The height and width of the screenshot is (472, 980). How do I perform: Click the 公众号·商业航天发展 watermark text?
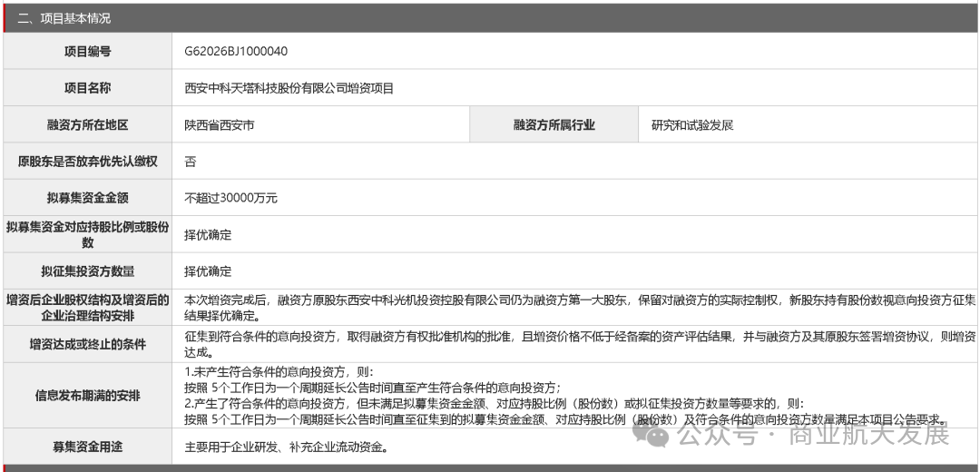(x=813, y=433)
